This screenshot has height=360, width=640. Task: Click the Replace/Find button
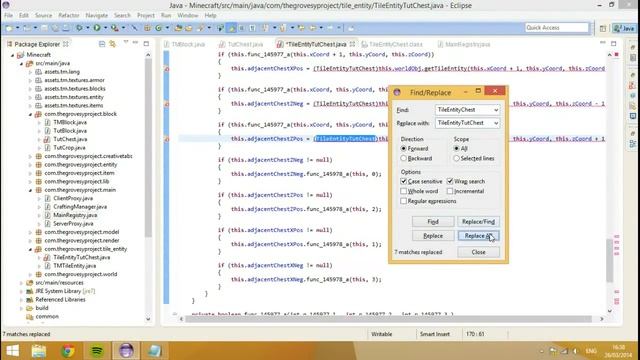coord(478,222)
